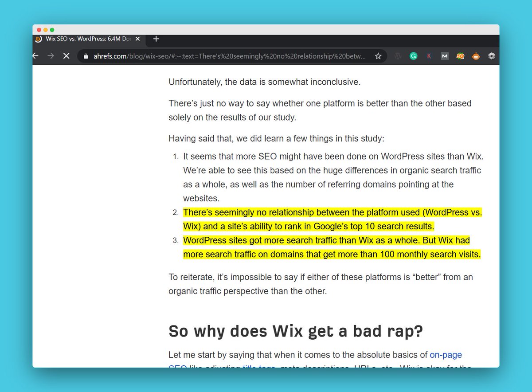Bookmark this page with star icon
Image resolution: width=532 pixels, height=392 pixels.
pyautogui.click(x=378, y=56)
